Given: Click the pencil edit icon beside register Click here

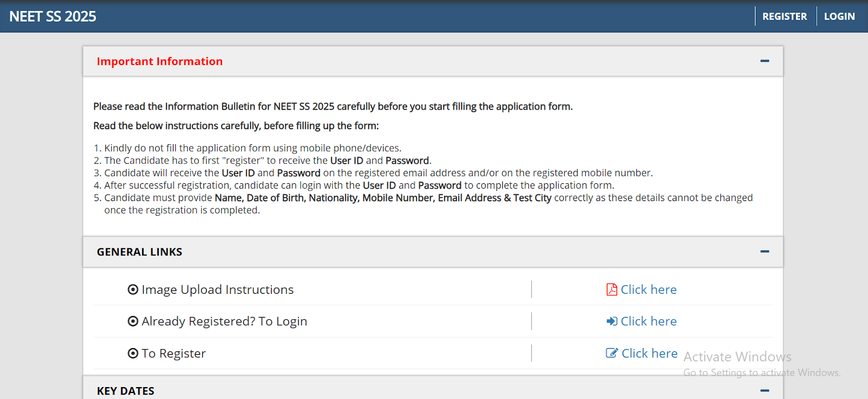Looking at the screenshot, I should pos(611,353).
